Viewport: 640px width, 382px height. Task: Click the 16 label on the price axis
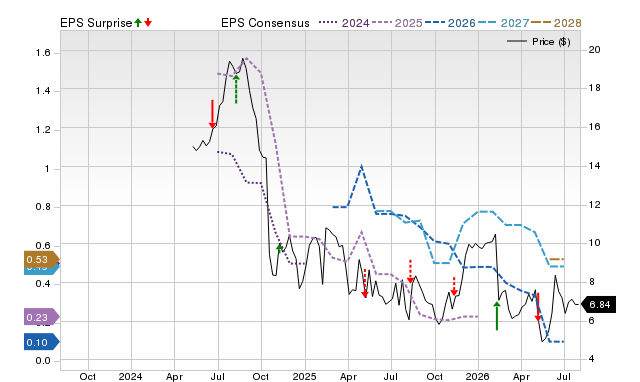pyautogui.click(x=594, y=127)
